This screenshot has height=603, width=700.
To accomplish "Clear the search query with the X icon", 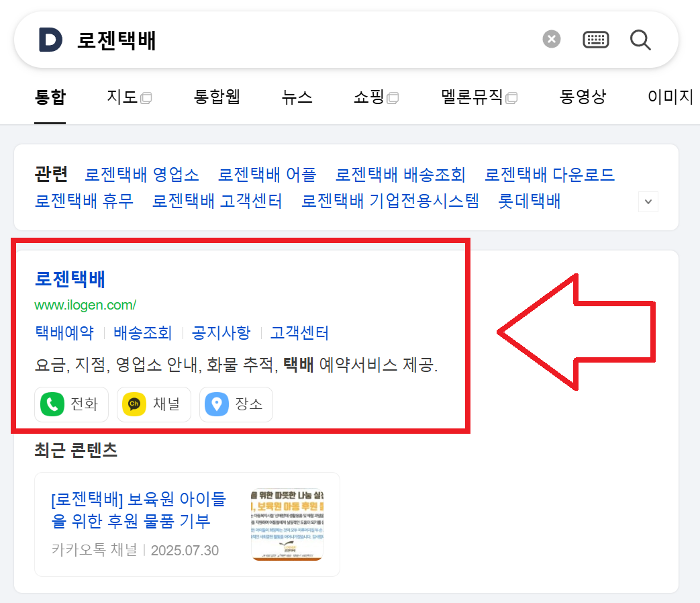I will (x=551, y=39).
